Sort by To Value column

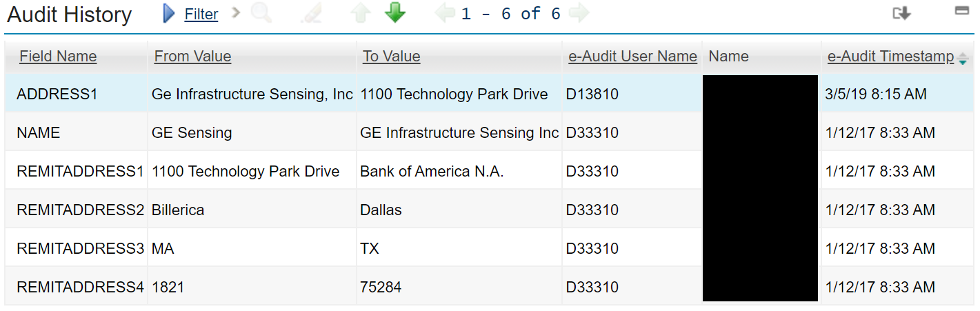[x=391, y=57]
